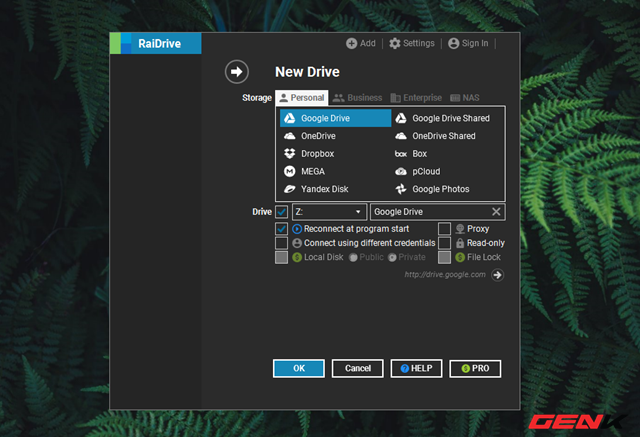The image size is (640, 437).
Task: Choose MEGA storage option
Action: click(x=336, y=171)
